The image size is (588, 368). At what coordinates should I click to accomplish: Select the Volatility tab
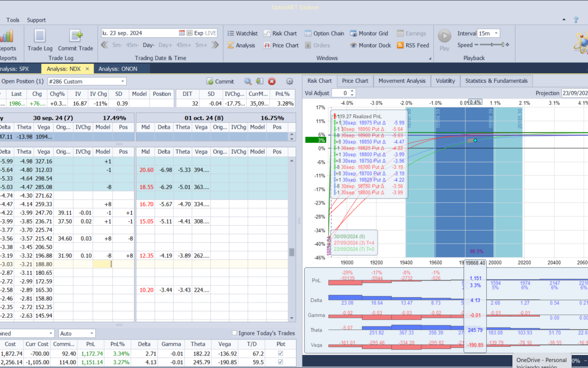click(445, 81)
